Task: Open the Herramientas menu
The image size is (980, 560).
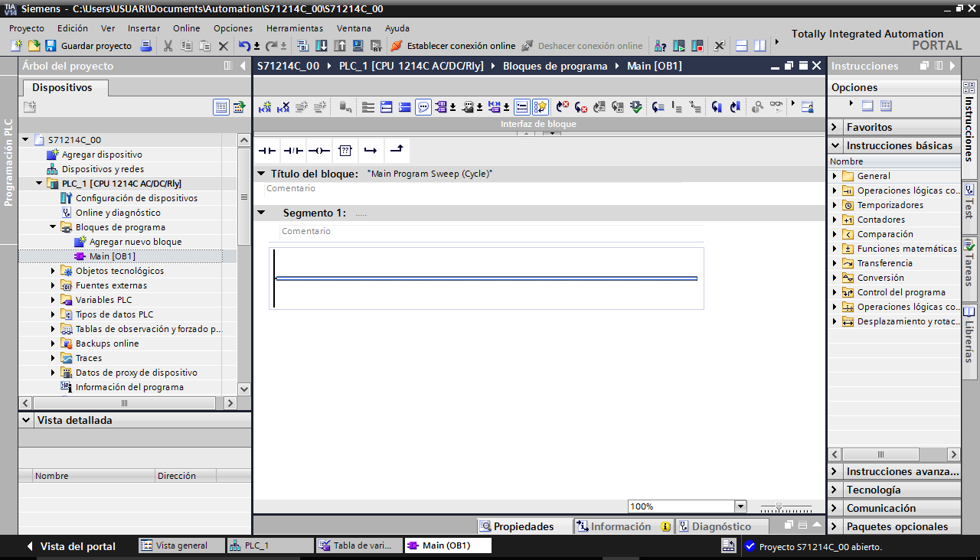Action: coord(294,28)
